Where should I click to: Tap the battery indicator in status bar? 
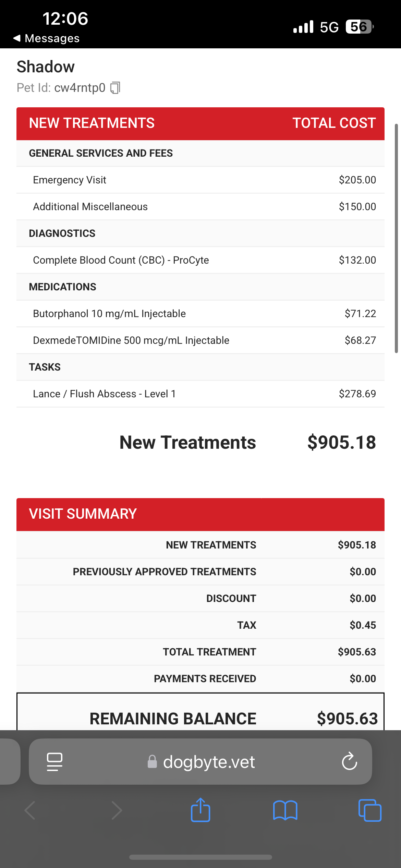[359, 27]
